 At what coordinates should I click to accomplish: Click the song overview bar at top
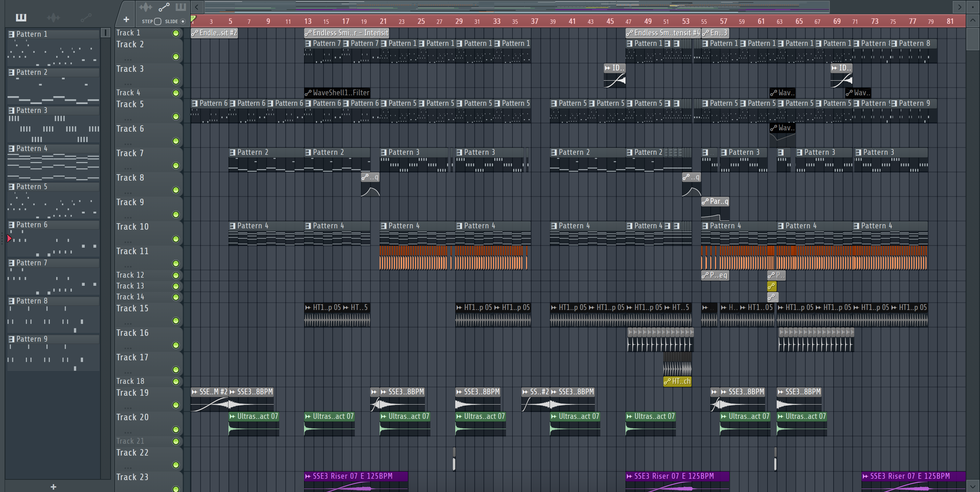(x=517, y=6)
